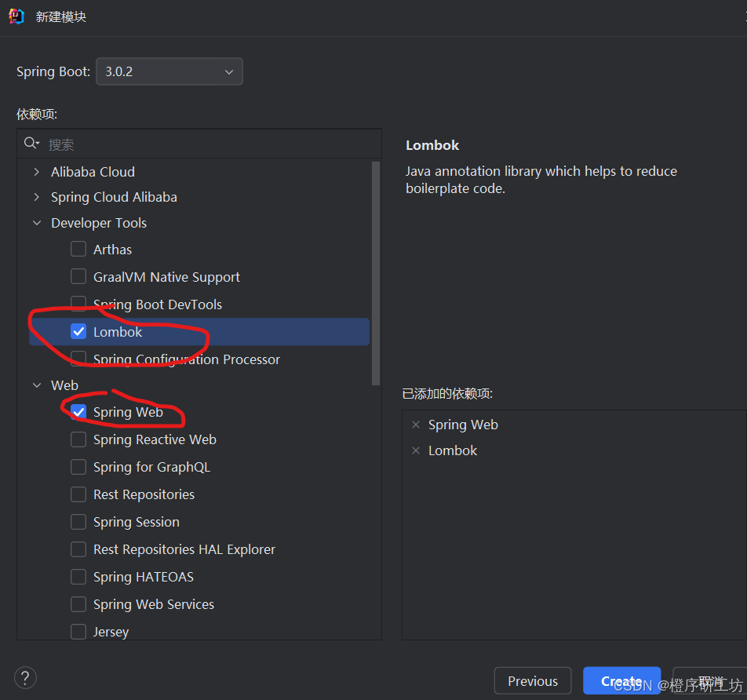Image resolution: width=747 pixels, height=700 pixels.
Task: Click the IntelliJ IDEA logo icon
Action: click(16, 16)
